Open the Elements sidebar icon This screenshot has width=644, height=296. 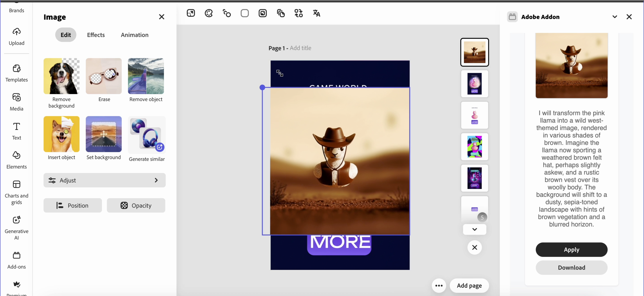[17, 155]
